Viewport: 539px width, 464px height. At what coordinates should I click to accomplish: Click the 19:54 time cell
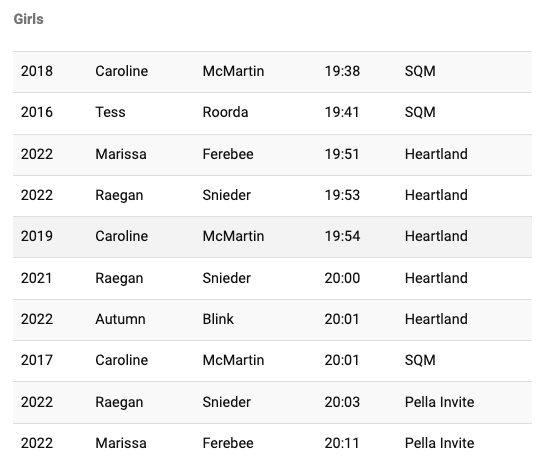pos(342,236)
